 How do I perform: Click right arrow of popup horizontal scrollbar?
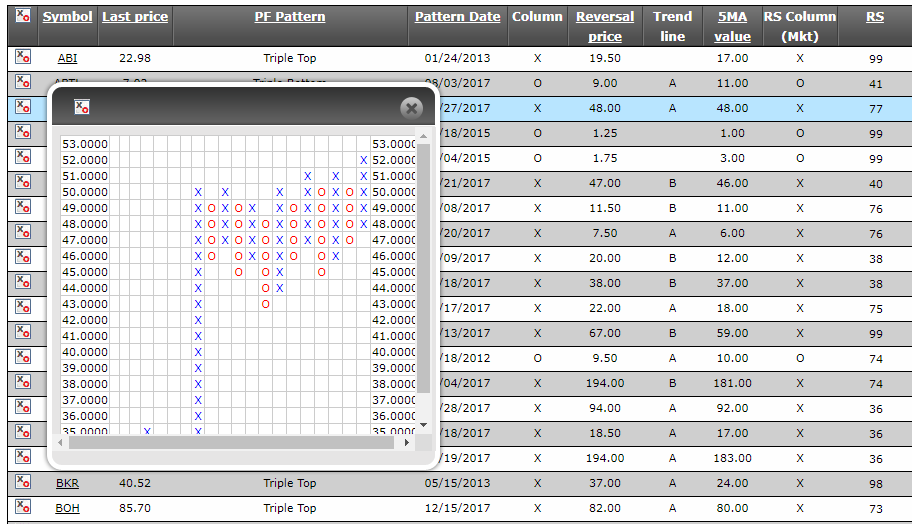pos(407,441)
